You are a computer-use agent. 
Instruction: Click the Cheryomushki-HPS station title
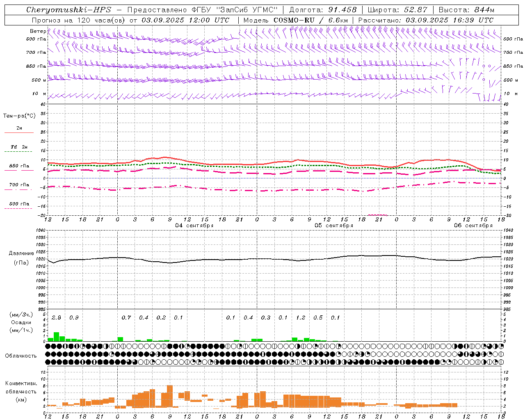(x=68, y=10)
